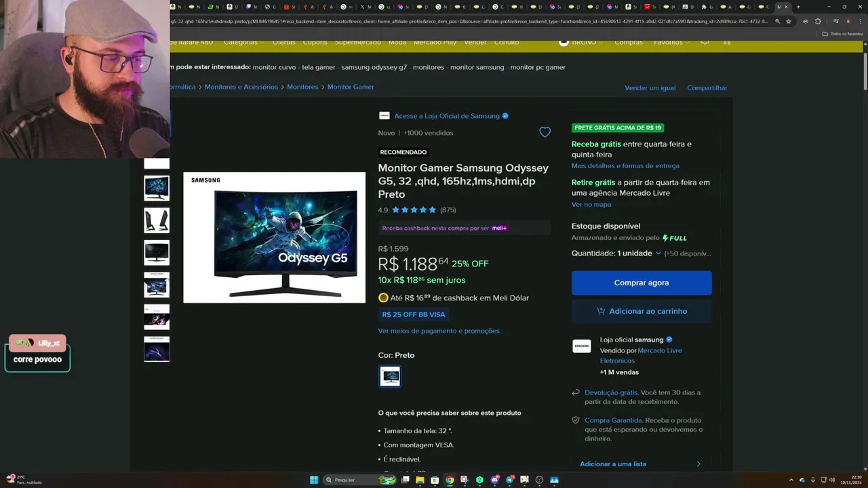
Task: Open a new Chrome tab with plus
Action: [798, 7]
